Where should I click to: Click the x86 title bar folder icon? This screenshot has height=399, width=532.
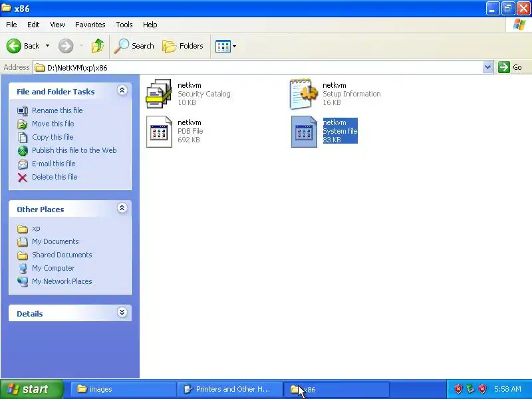pyautogui.click(x=6, y=8)
